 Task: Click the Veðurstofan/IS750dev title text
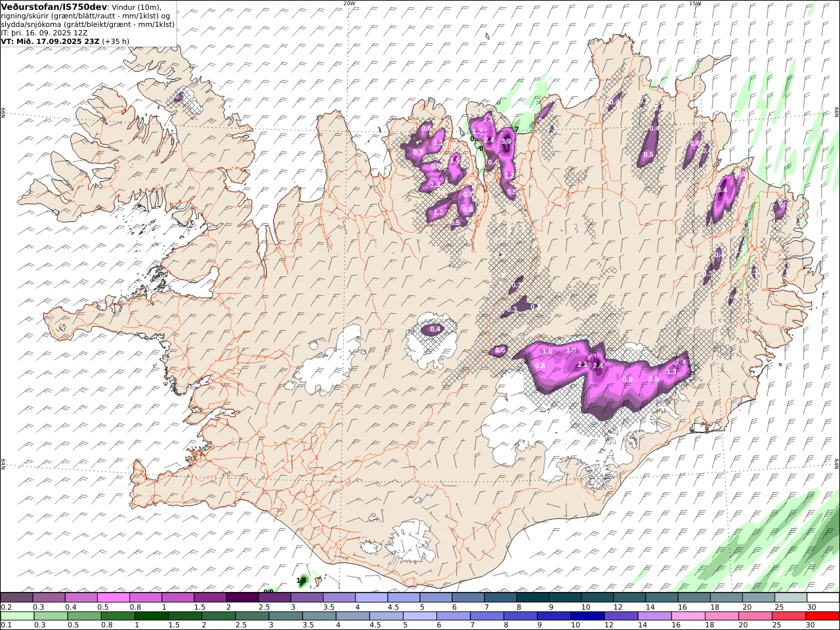coord(54,7)
